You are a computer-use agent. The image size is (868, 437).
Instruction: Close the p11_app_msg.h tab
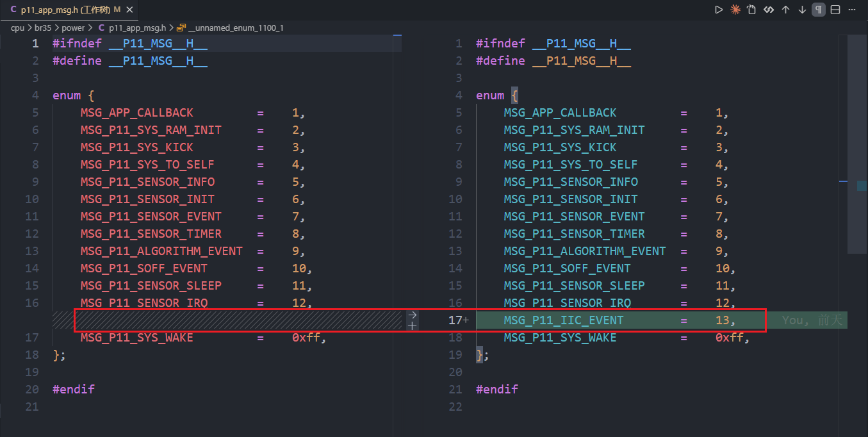[x=131, y=10]
